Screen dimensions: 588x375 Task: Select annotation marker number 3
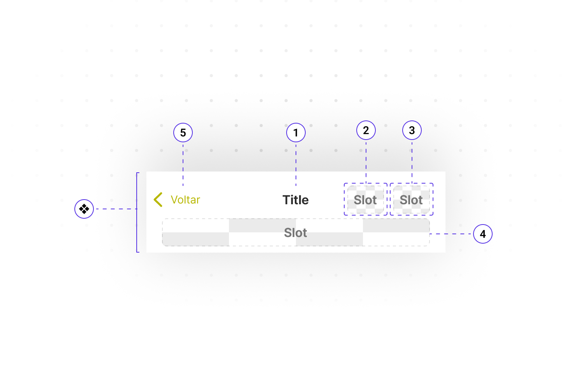pyautogui.click(x=412, y=130)
